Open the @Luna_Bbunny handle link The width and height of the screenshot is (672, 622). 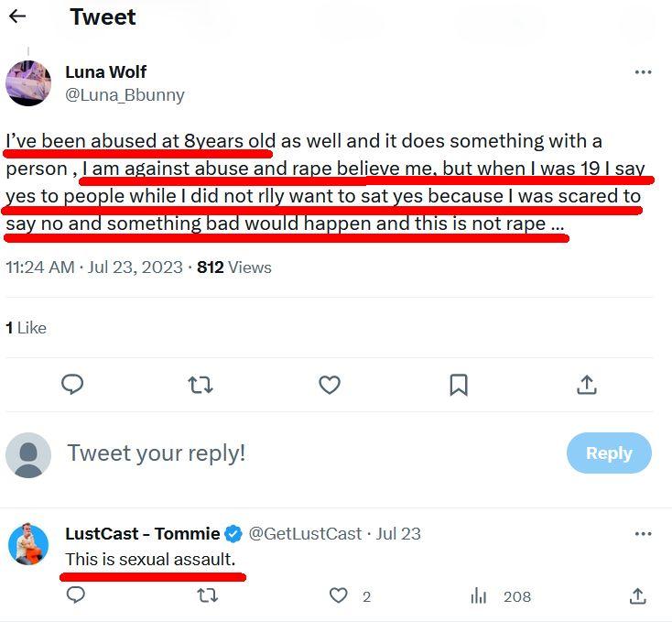pos(125,94)
